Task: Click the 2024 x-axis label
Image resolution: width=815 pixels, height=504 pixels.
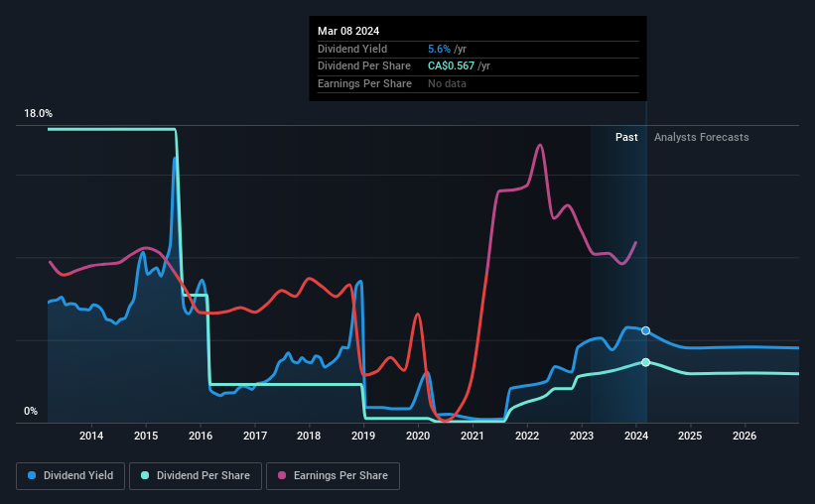Action: [x=636, y=436]
